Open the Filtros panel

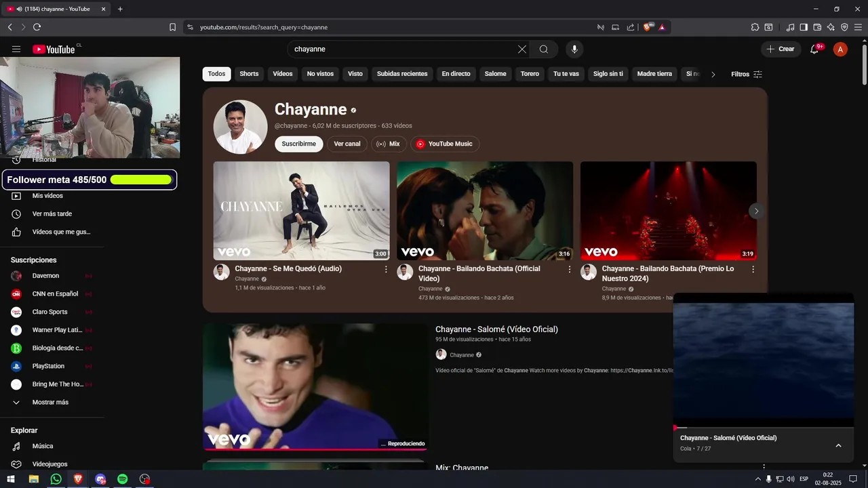pyautogui.click(x=747, y=75)
